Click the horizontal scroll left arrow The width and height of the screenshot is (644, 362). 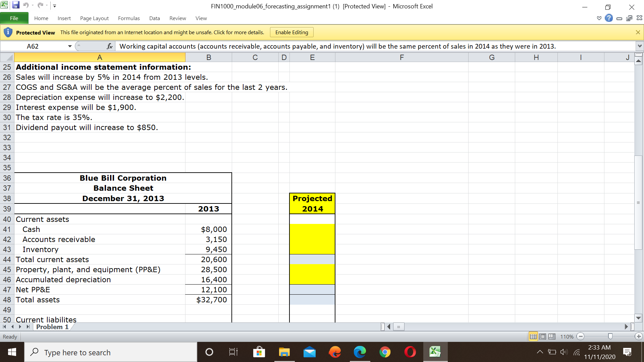pos(389,326)
